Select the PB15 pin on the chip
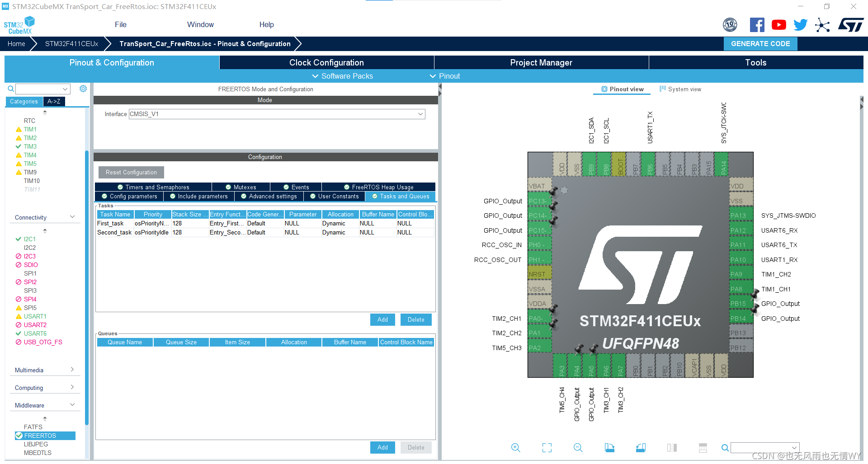Screen dimensions: 868x464 pos(741,304)
